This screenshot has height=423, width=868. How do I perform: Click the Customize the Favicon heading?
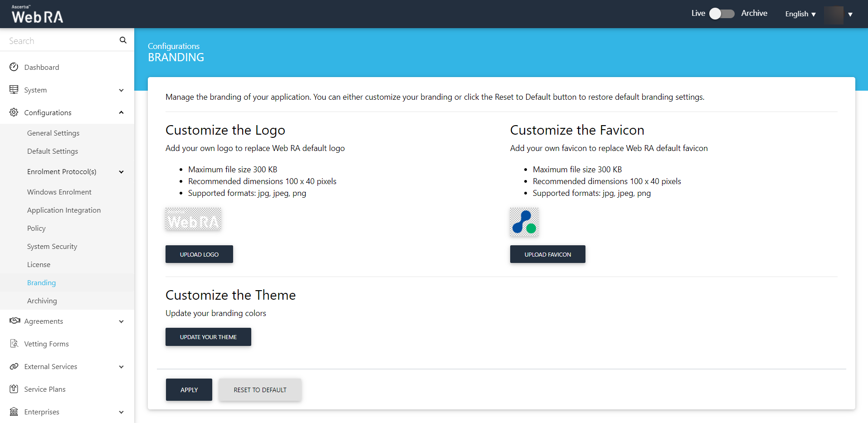[577, 130]
